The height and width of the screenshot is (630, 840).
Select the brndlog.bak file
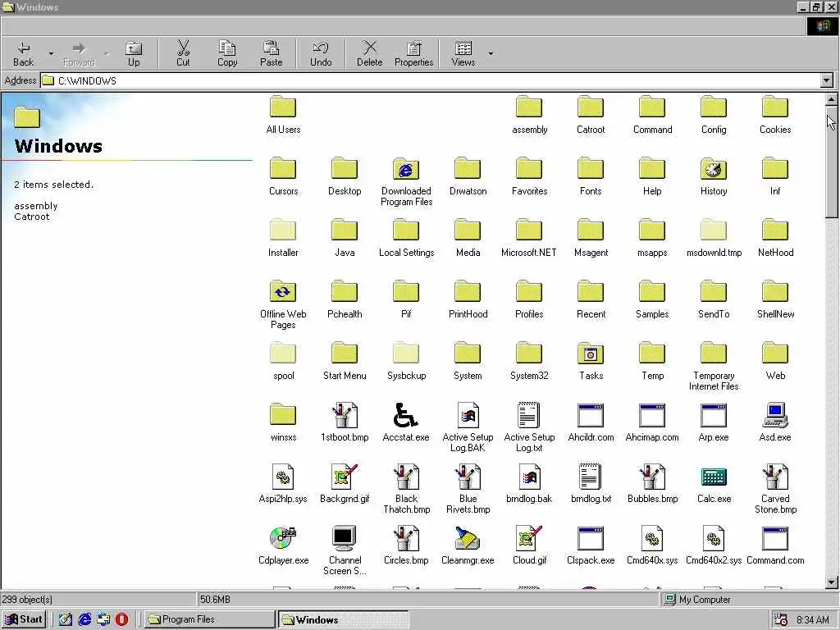[x=529, y=484]
